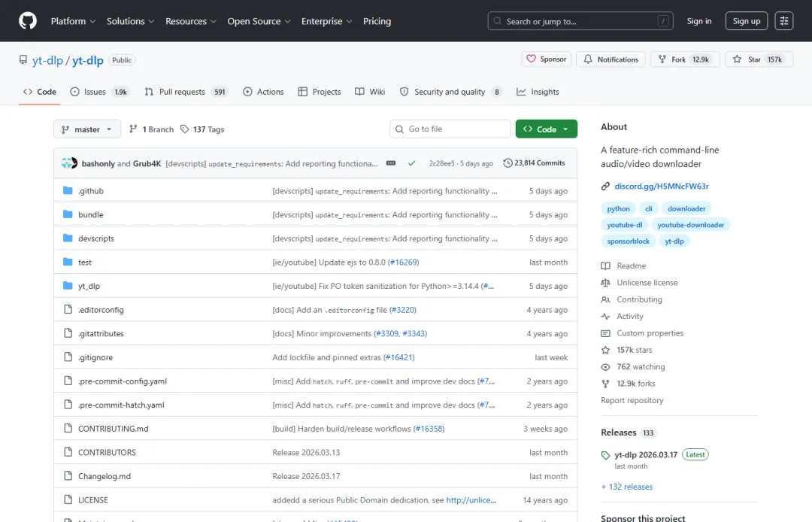View the 762 watching eye icon
Screen dimensions: 812x522
tap(605, 366)
